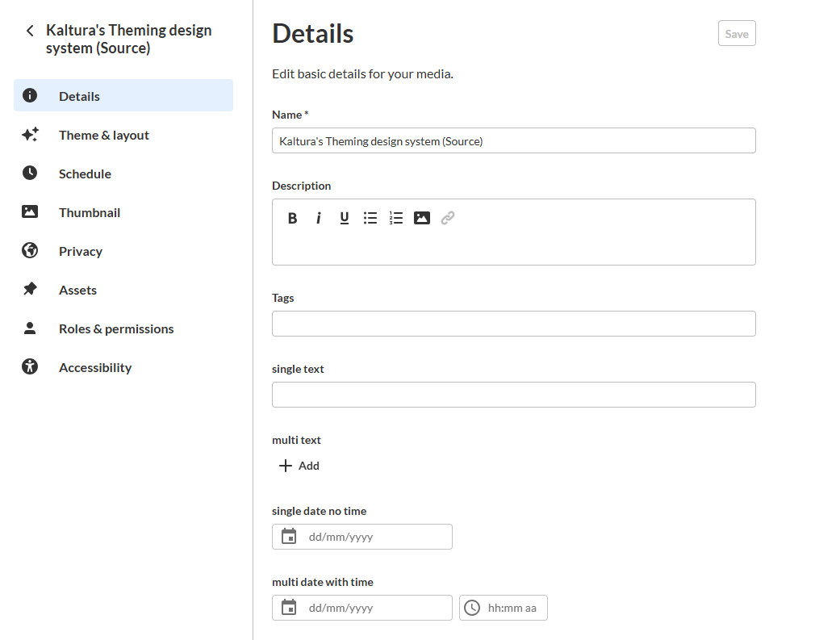
Task: Click the clock icon in time field
Action: click(472, 608)
